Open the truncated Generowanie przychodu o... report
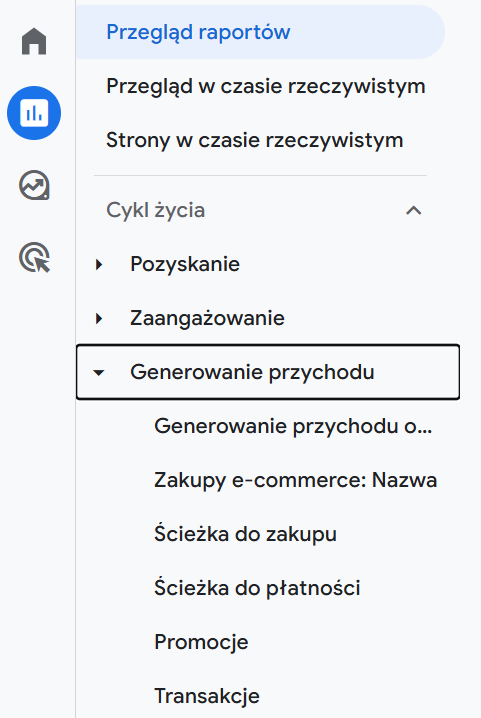Screen dimensions: 481x718 pyautogui.click(x=293, y=426)
